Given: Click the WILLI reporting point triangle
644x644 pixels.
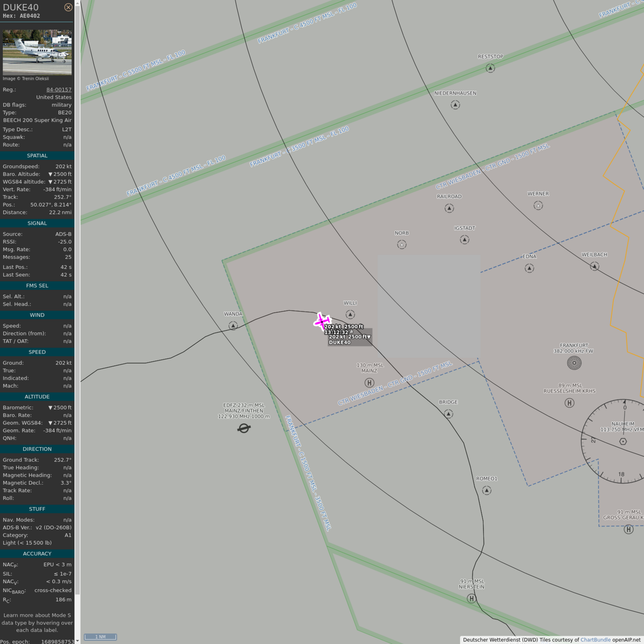Looking at the screenshot, I should pos(350,315).
